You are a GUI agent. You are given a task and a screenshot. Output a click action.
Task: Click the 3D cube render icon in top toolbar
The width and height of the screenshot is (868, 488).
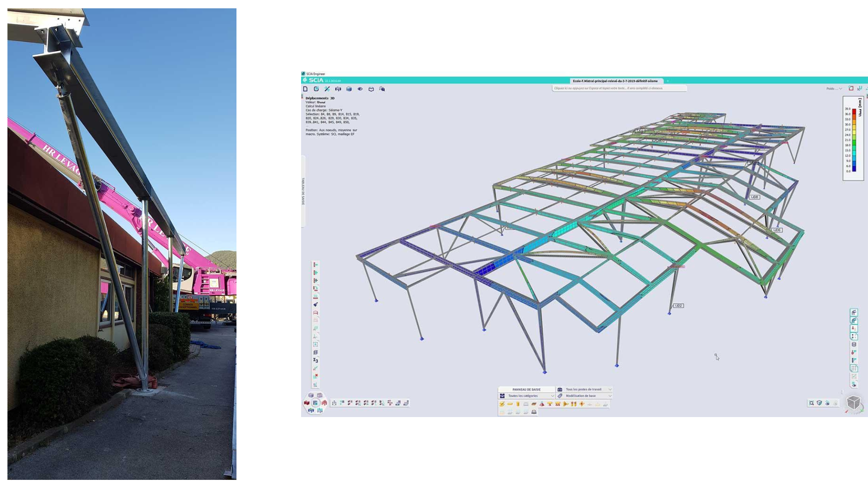349,89
